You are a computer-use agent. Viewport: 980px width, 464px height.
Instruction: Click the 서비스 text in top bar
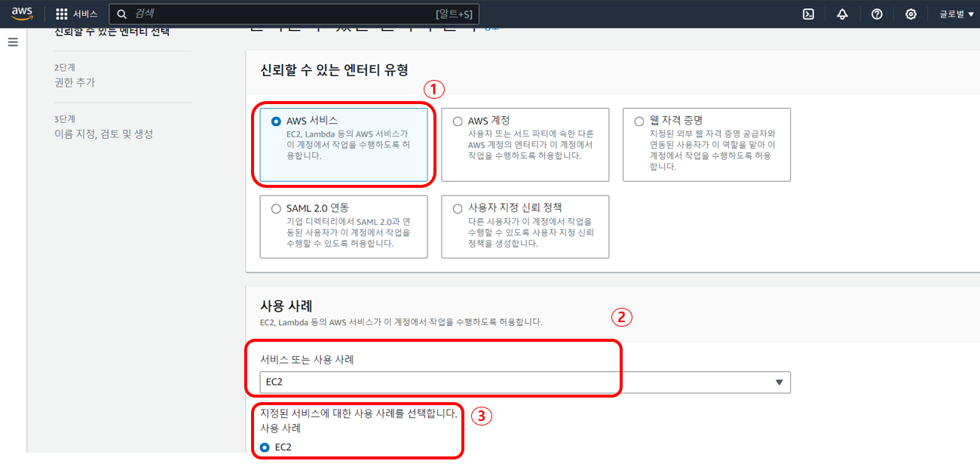click(x=85, y=14)
